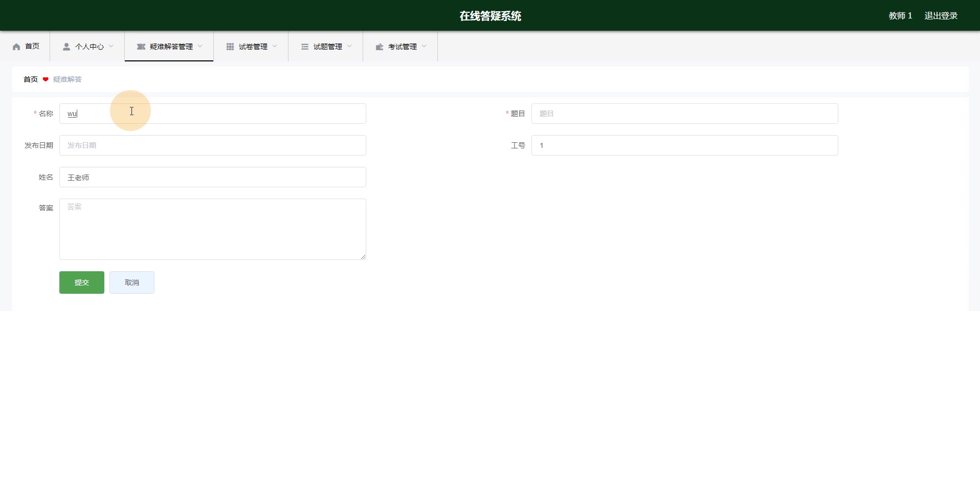Click the home icon in navigation bar
980x479 pixels.
[x=16, y=47]
